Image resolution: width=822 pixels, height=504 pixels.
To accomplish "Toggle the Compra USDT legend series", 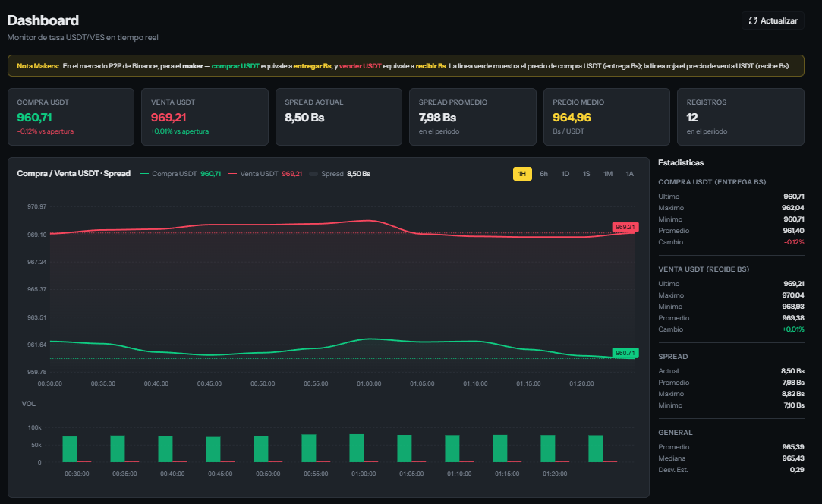I will 181,174.
